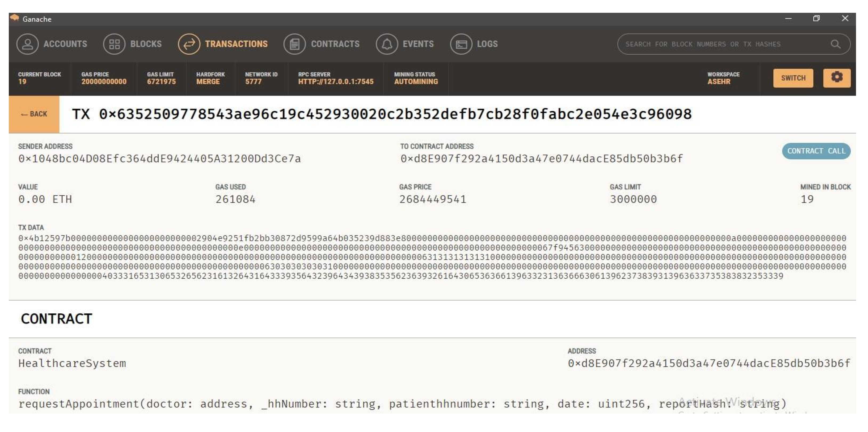Select the requestAppointment function signature
Viewport: 868px width, 432px height.
(402, 404)
